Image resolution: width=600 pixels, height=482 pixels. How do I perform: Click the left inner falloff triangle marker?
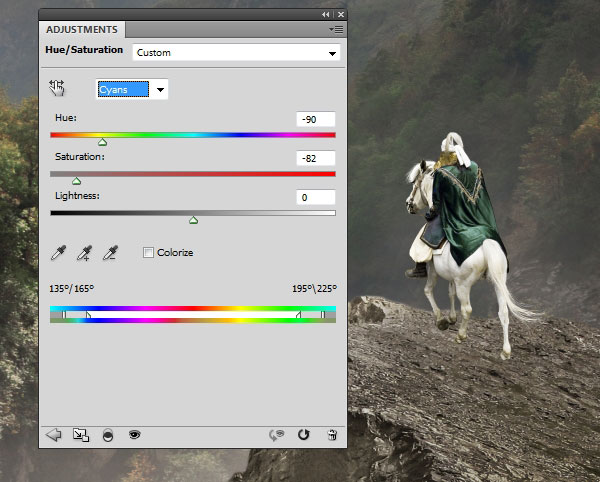click(x=88, y=315)
